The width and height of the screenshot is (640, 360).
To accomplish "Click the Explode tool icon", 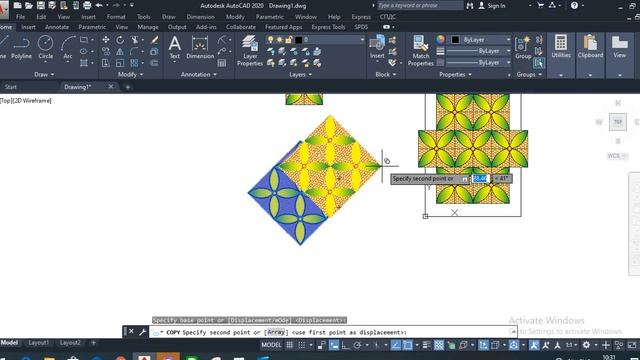I will pos(154,51).
